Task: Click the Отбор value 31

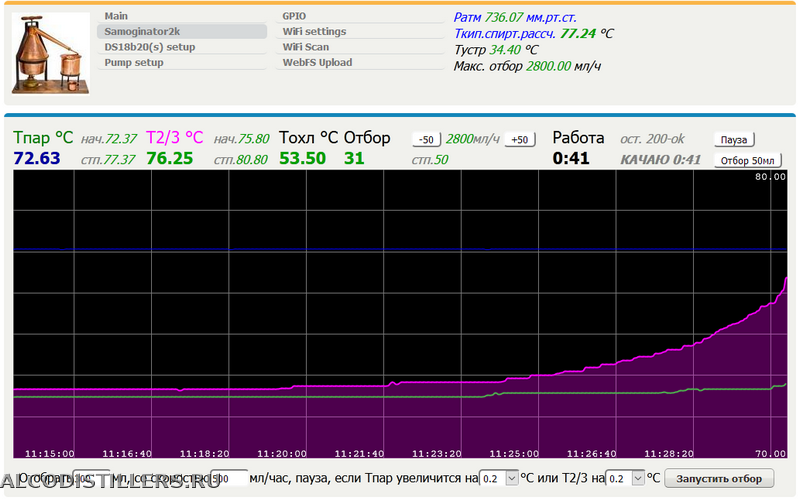Action: (x=354, y=158)
